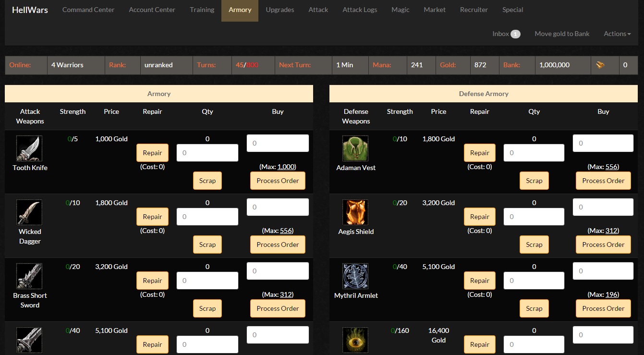Focus Brass Short Sword scrap quantity field

tap(207, 281)
